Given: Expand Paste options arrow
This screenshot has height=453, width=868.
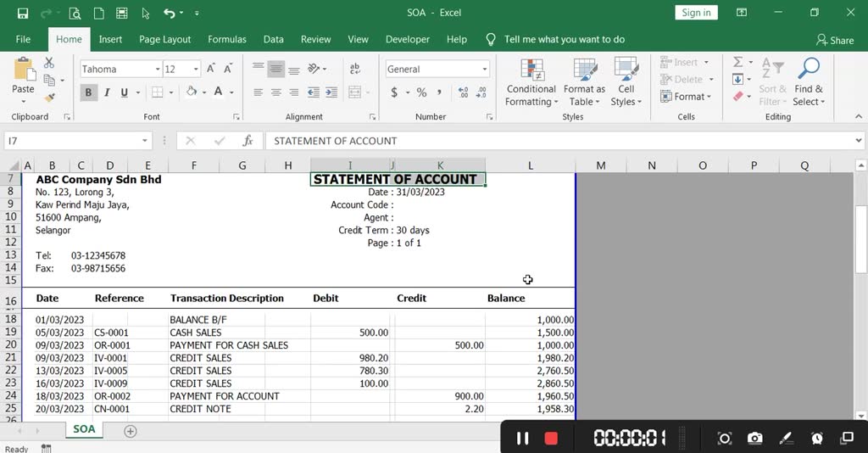Looking at the screenshot, I should (23, 101).
